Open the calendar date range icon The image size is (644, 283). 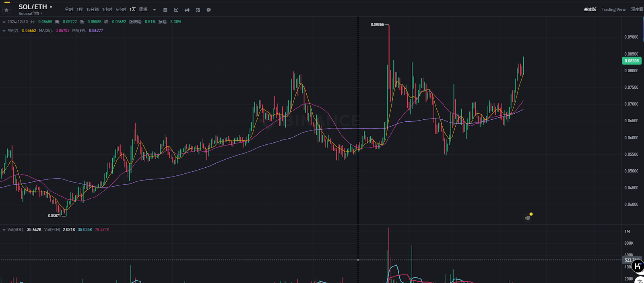pos(165,10)
